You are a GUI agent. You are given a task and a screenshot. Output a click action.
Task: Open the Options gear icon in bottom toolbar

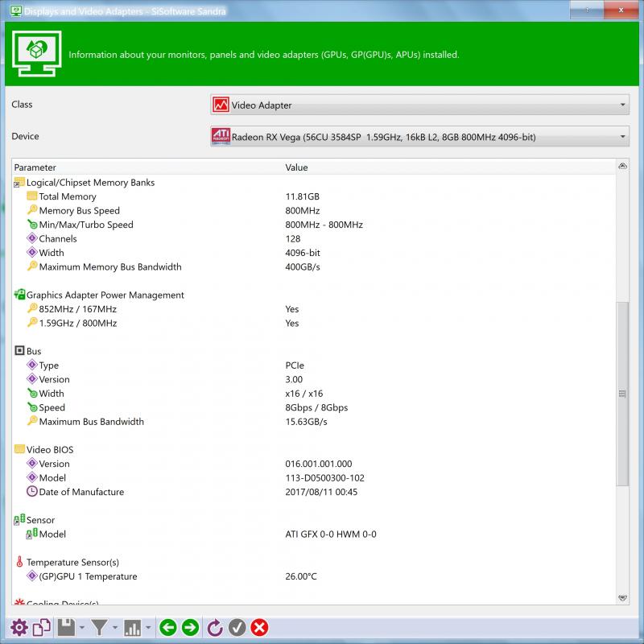[x=19, y=628]
